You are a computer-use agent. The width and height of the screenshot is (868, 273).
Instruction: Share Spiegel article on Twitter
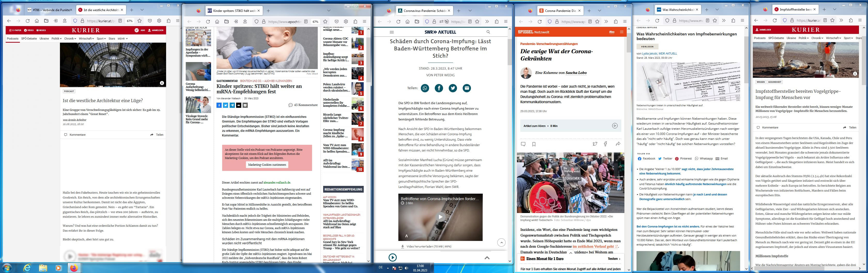click(595, 144)
